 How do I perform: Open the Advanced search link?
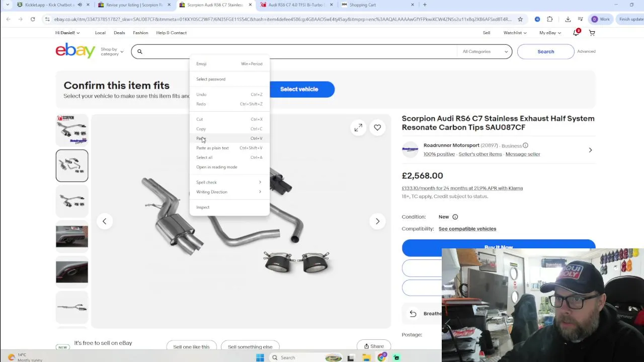click(x=586, y=51)
